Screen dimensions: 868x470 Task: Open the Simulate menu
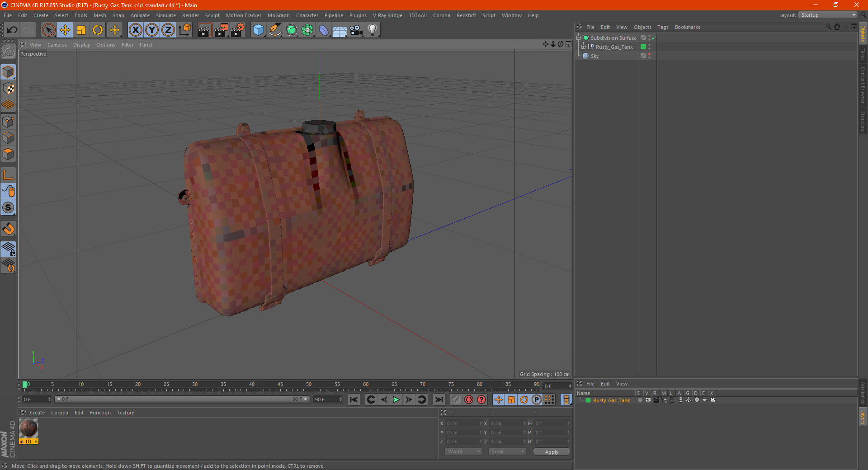166,15
